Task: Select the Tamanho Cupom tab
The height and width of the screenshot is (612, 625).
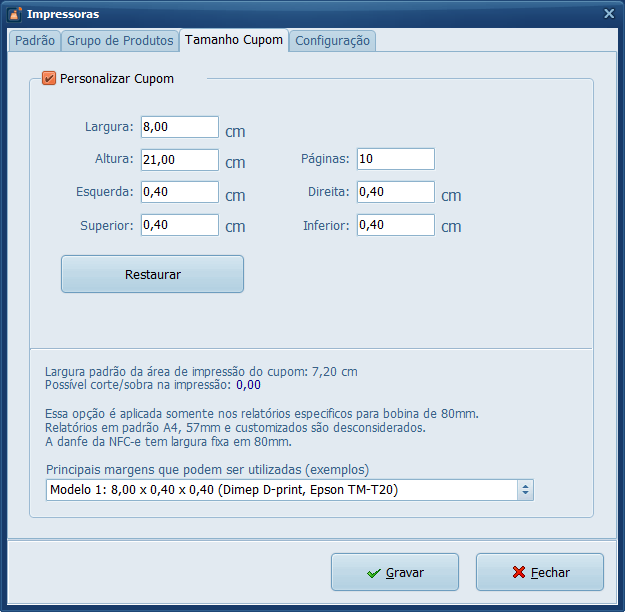Action: [x=234, y=41]
